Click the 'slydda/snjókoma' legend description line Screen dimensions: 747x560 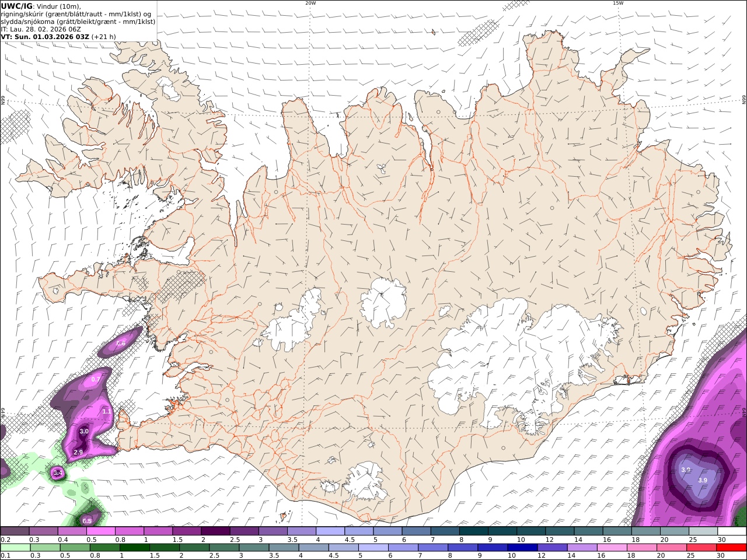pyautogui.click(x=78, y=22)
